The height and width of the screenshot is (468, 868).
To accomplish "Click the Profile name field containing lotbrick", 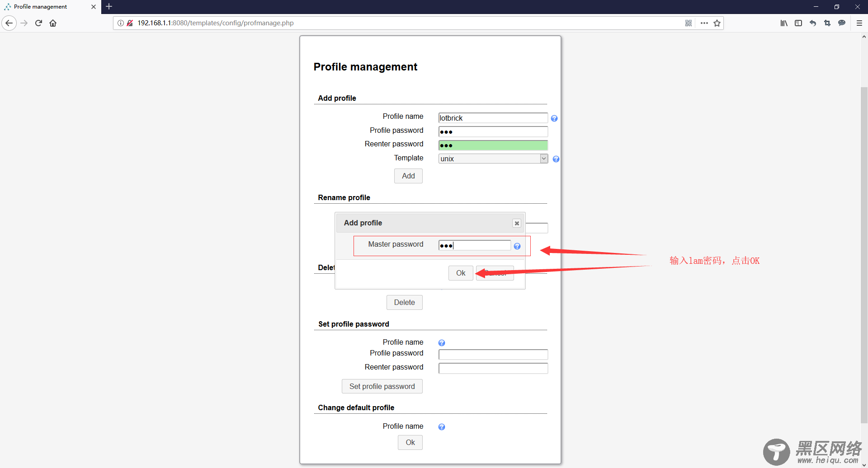I will 493,118.
